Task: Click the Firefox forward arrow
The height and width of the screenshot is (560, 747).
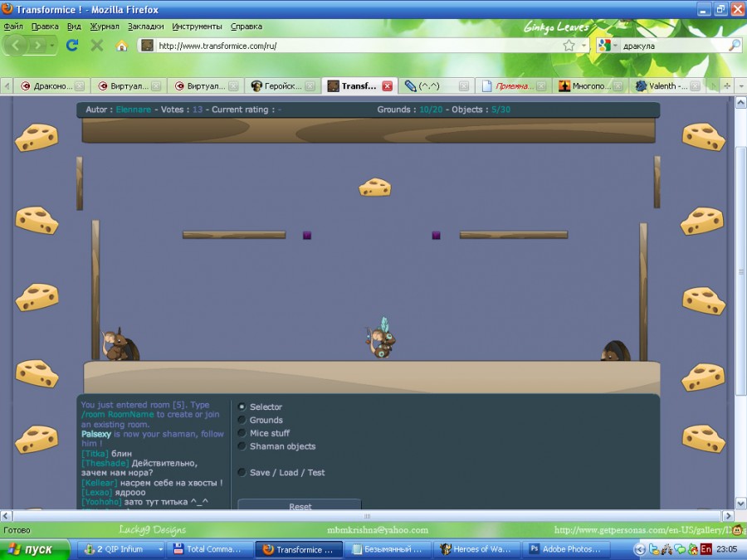Action: pyautogui.click(x=37, y=46)
